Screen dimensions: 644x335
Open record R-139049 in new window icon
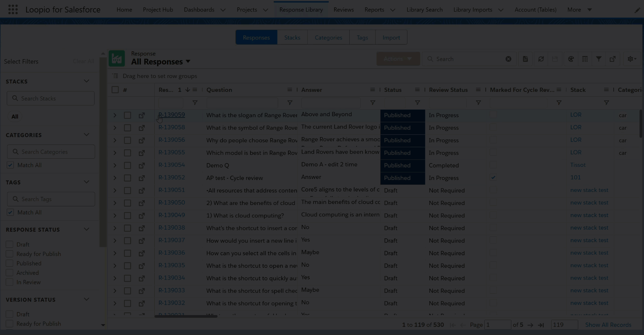[142, 215]
